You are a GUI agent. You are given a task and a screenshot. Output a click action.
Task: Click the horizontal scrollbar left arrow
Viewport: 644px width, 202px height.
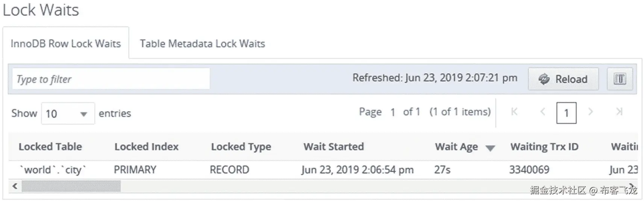[15, 186]
